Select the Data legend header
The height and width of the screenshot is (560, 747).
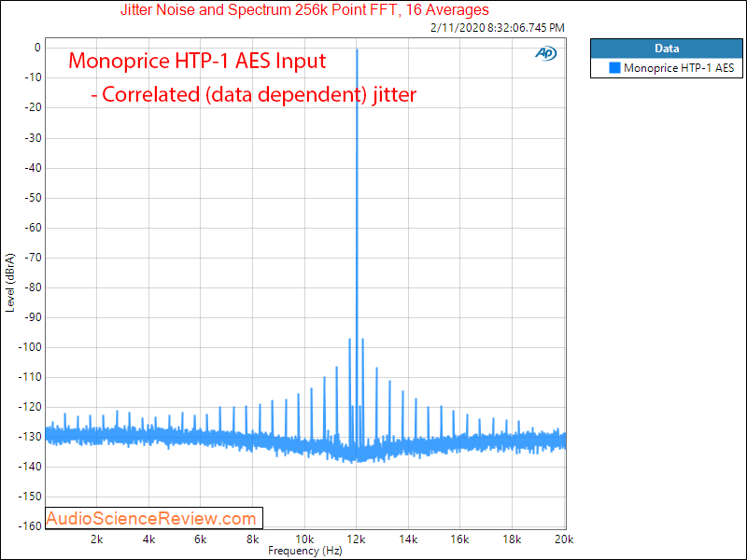click(x=667, y=49)
